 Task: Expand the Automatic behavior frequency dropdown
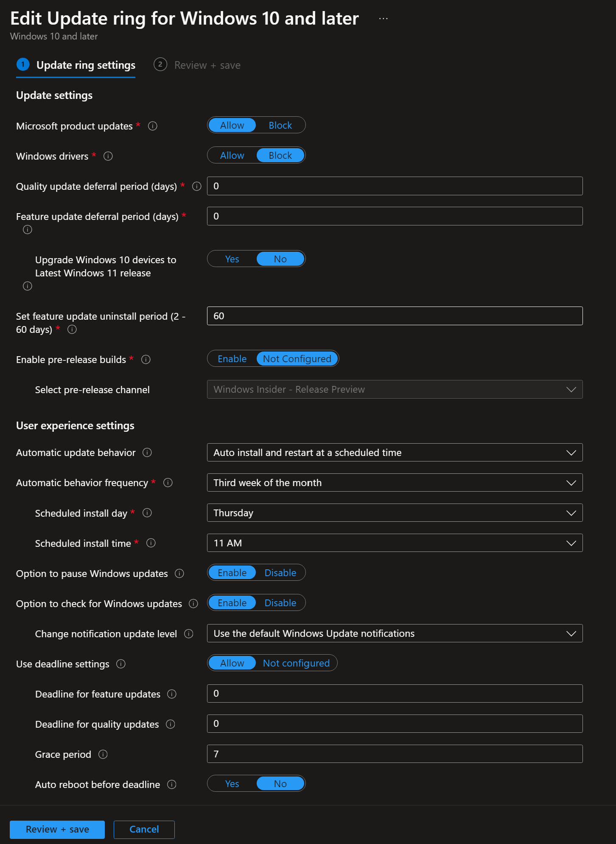point(395,483)
